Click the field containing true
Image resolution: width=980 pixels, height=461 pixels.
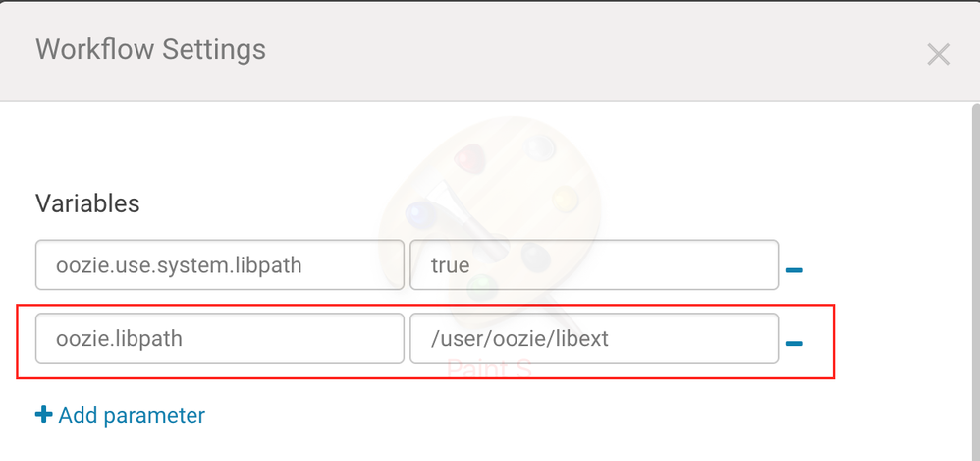coord(593,265)
